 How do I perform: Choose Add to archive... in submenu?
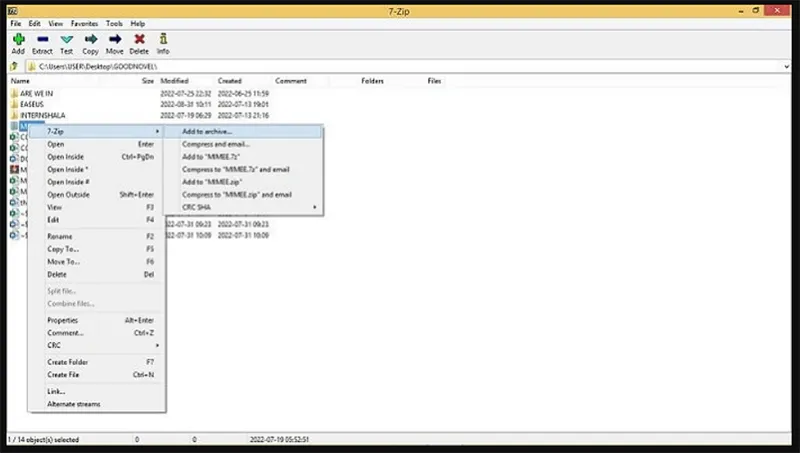pyautogui.click(x=243, y=132)
